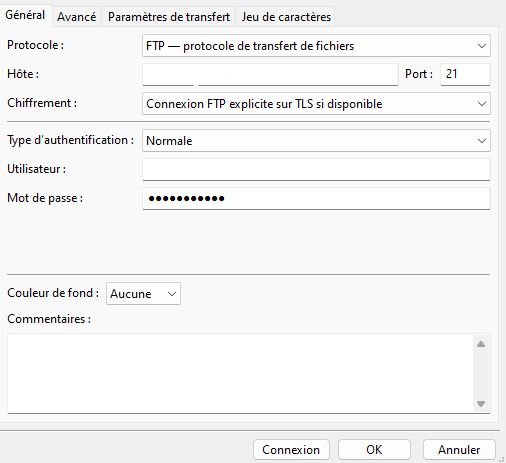Click the Commentaires scrollbar up arrow
506x463 pixels.
481,344
